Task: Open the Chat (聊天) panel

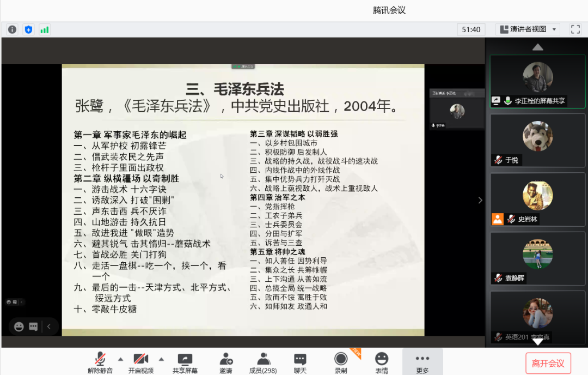Action: (300, 362)
